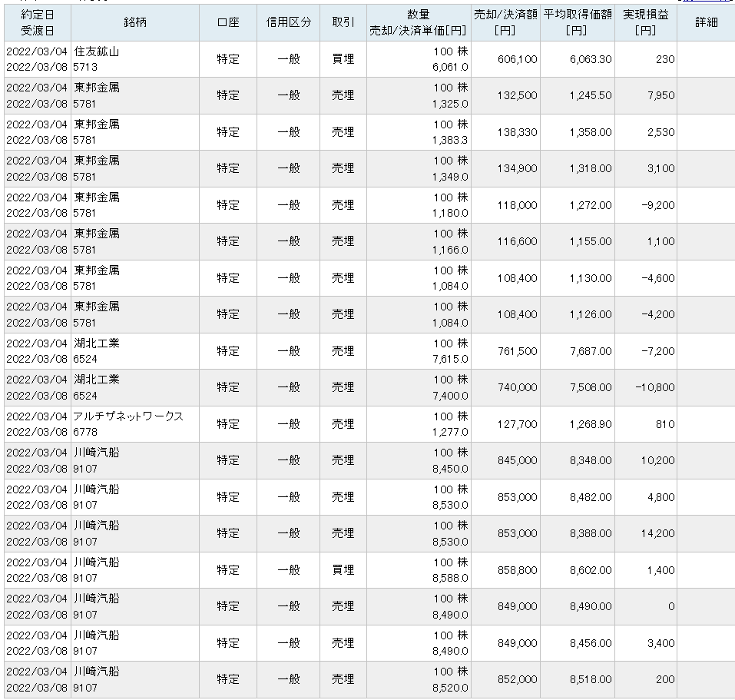Click the 売却/決済額[円] column header
The height and width of the screenshot is (700, 735).
505,22
